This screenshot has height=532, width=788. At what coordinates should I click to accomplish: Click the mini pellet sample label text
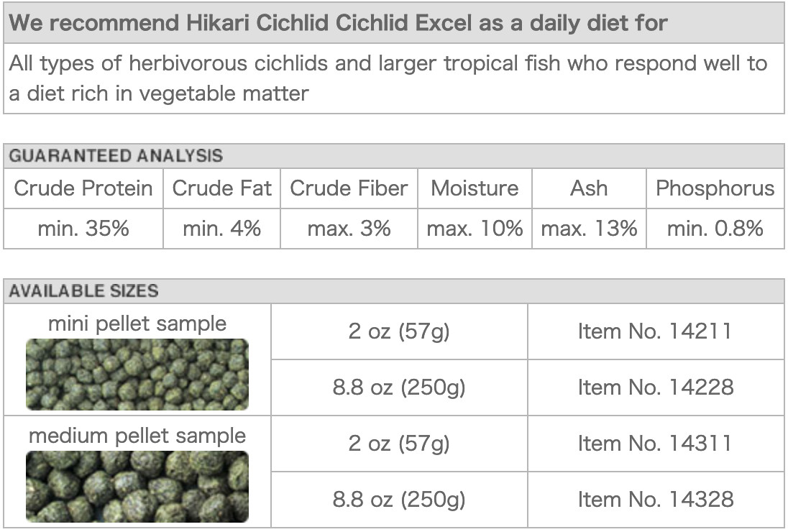point(137,324)
